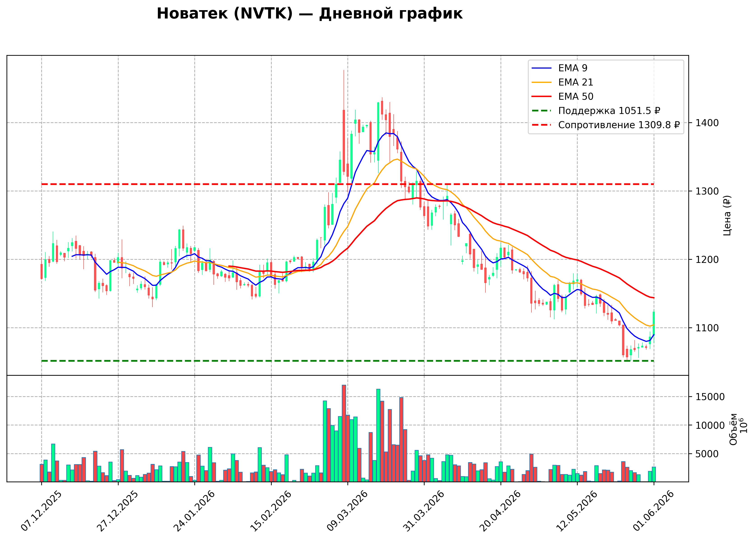
Task: Click the "Поддержка 1051.5 ₽" legend entry
Action: pos(609,111)
